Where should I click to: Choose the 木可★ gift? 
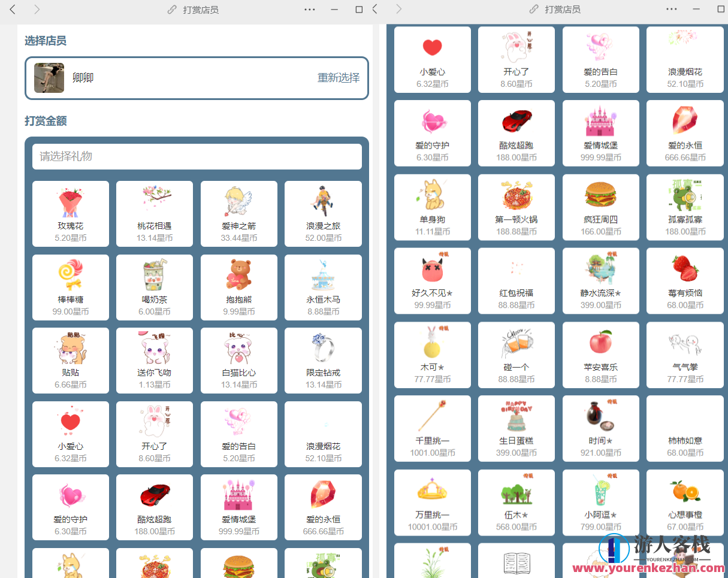[433, 355]
